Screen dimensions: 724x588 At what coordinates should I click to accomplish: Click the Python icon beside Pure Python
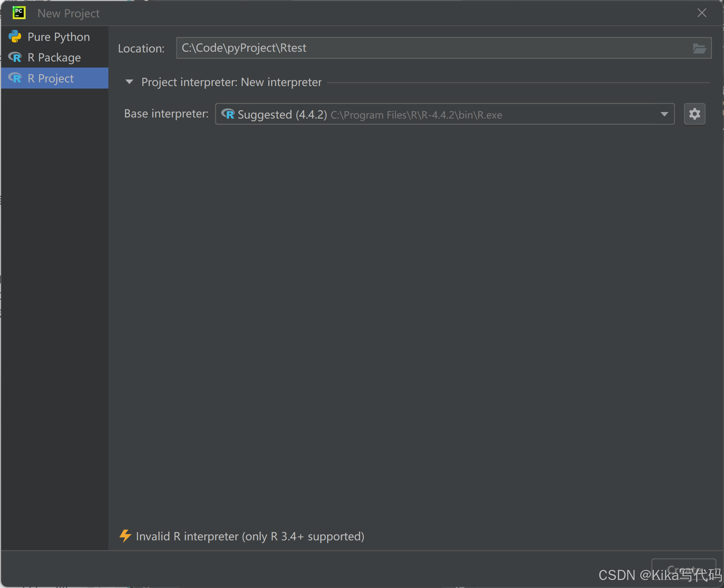click(x=15, y=37)
